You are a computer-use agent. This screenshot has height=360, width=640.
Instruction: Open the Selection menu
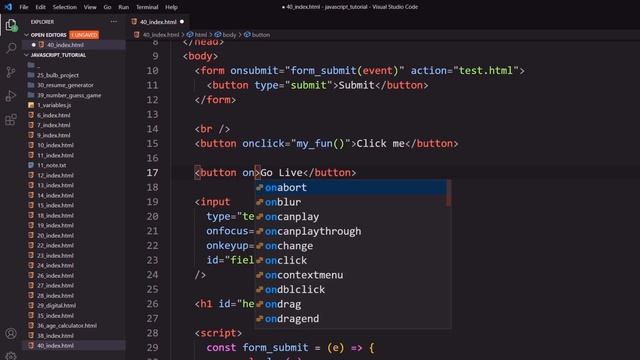(x=64, y=7)
